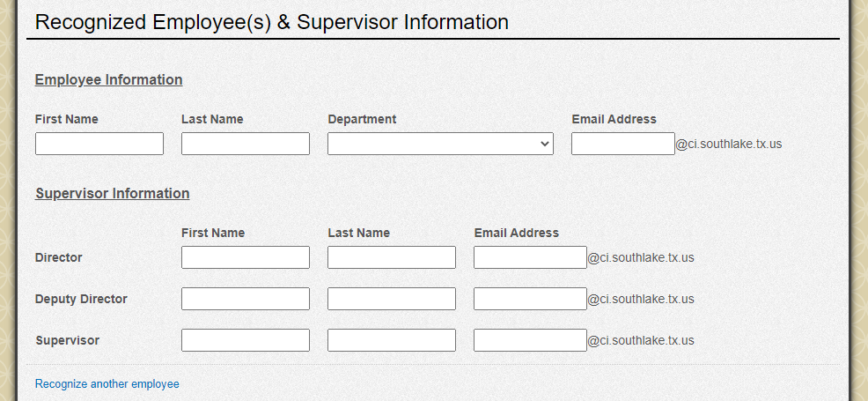Viewport: 868px width, 401px height.
Task: Click the Director First Name field
Action: [x=246, y=257]
